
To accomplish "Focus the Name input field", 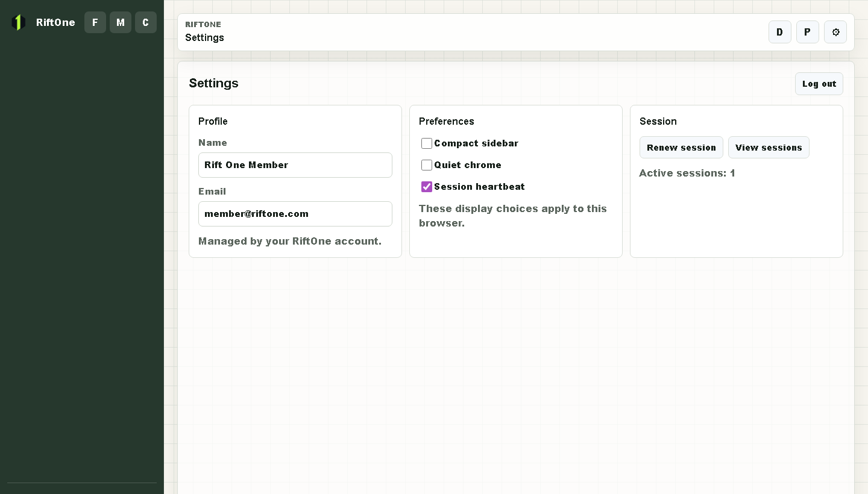I will tap(295, 165).
